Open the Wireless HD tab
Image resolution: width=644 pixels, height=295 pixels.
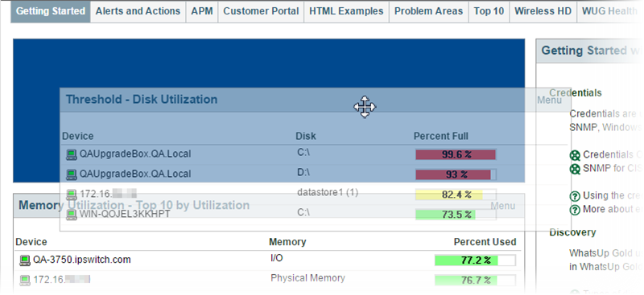point(543,11)
